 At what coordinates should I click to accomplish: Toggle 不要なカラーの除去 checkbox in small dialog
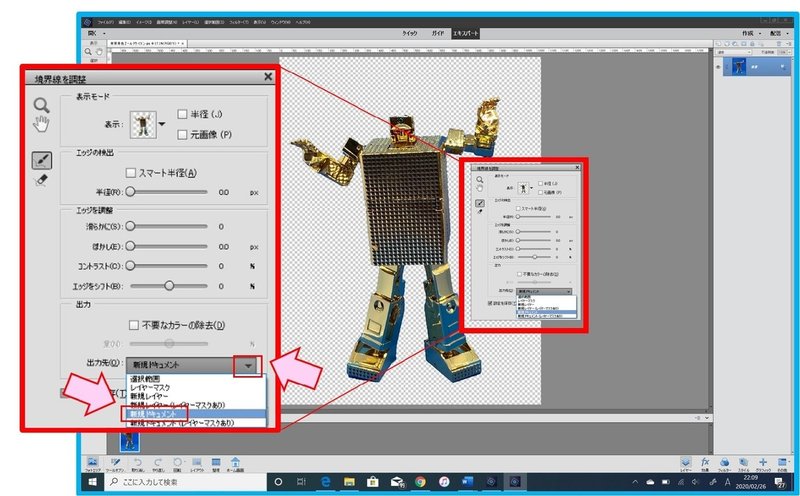(520, 274)
